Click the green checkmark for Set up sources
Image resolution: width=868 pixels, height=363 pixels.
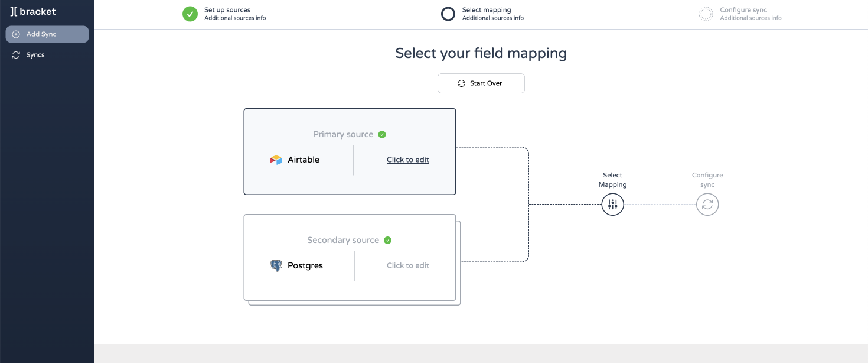click(190, 14)
